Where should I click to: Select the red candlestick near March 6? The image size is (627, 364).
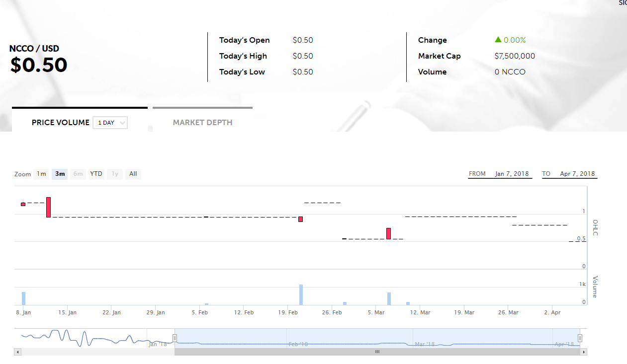(x=388, y=233)
